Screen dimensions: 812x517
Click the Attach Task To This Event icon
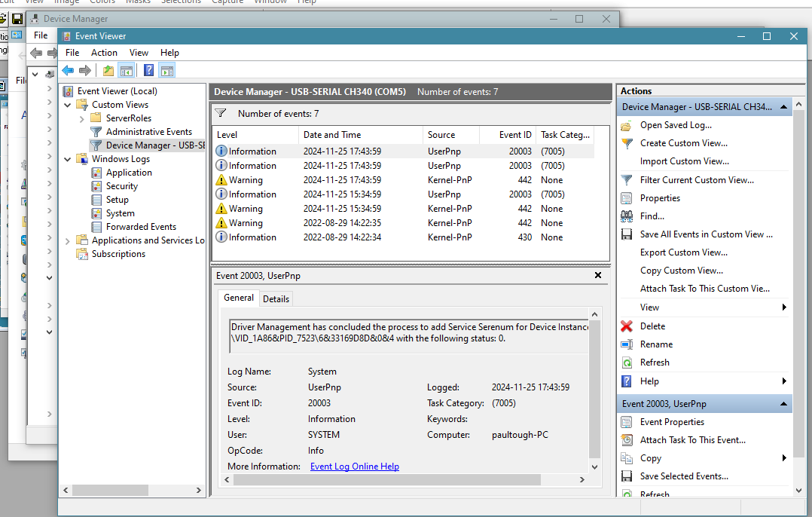[x=627, y=440]
